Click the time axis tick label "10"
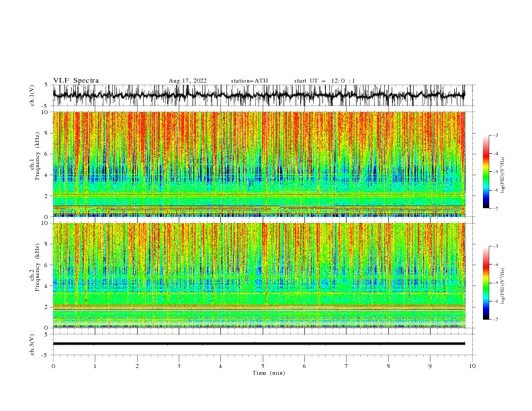 pos(472,366)
